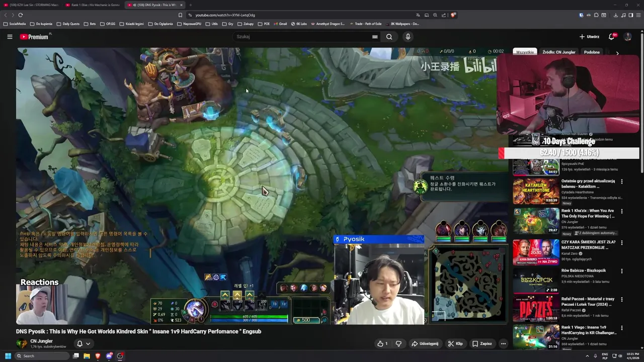
Task: Open CN Jungler channel avatar
Action: 22,343
